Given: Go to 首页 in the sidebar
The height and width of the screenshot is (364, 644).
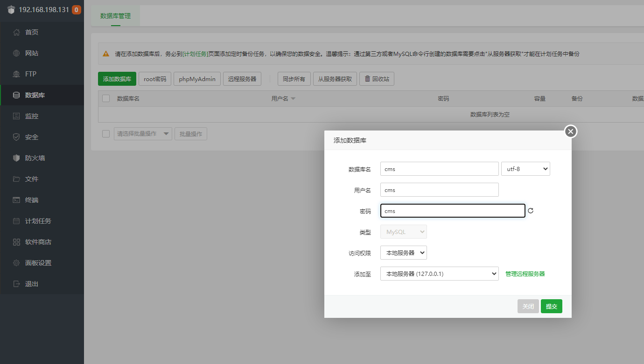Looking at the screenshot, I should click(42, 32).
